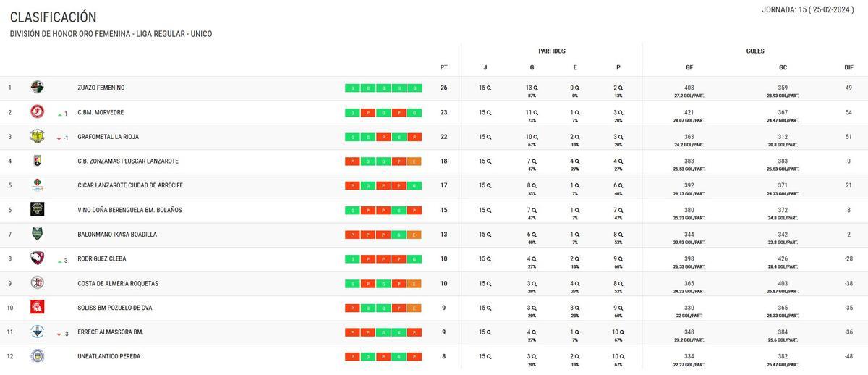This screenshot has height=375, width=868.
Task: Click the Grafometal La Rioja team logo
Action: coord(38,136)
